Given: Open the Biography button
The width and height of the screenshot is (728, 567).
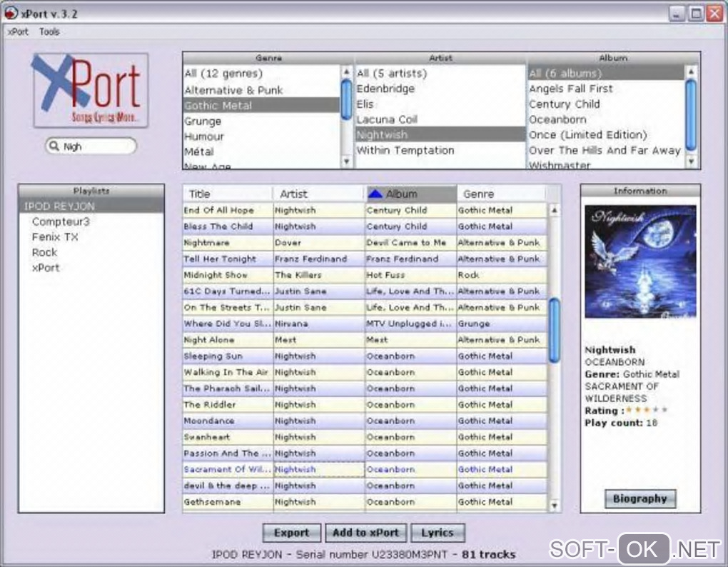Looking at the screenshot, I should pyautogui.click(x=639, y=498).
